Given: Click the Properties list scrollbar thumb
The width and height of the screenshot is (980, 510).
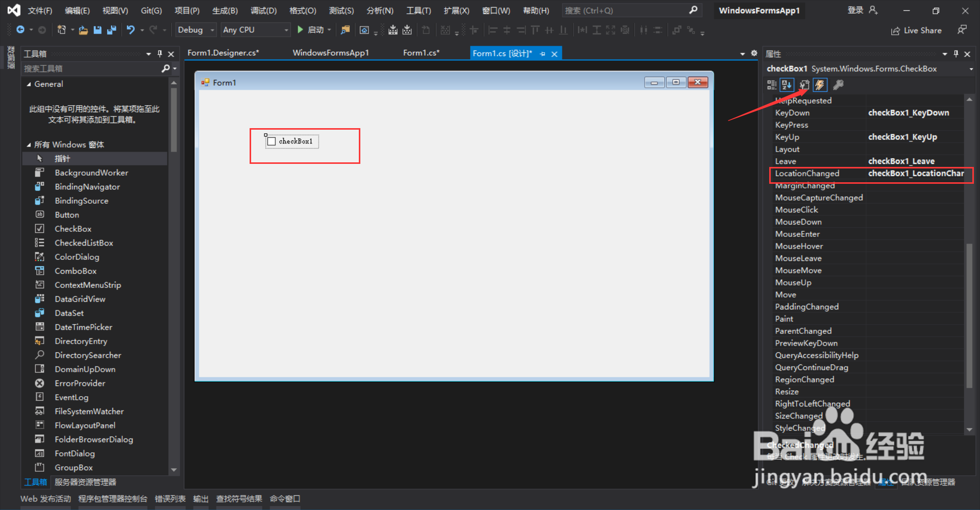Looking at the screenshot, I should coord(969,317).
